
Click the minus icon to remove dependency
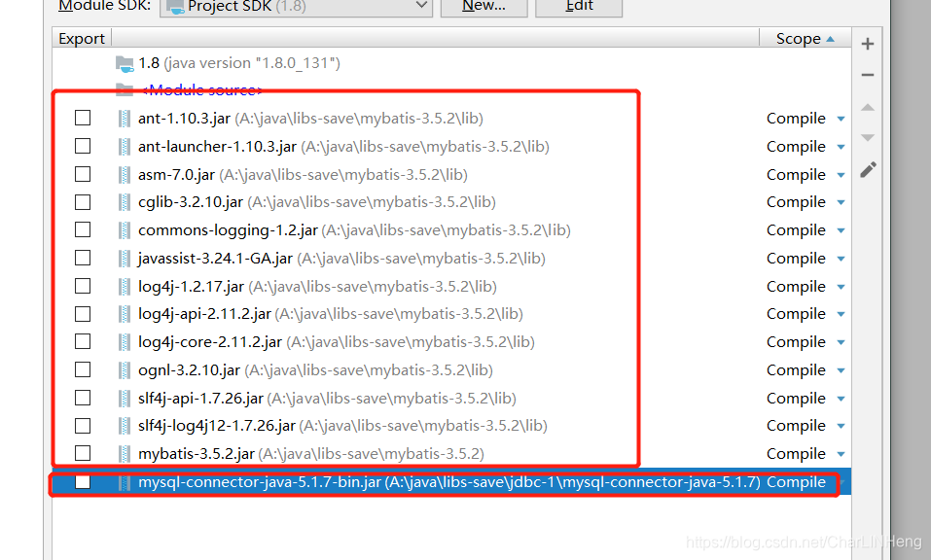pyautogui.click(x=868, y=75)
